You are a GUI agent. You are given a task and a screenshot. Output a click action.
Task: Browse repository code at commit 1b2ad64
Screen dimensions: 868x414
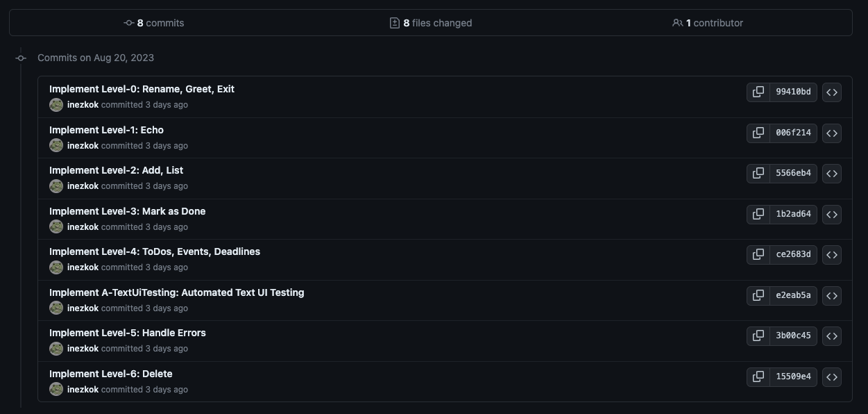[x=832, y=214]
